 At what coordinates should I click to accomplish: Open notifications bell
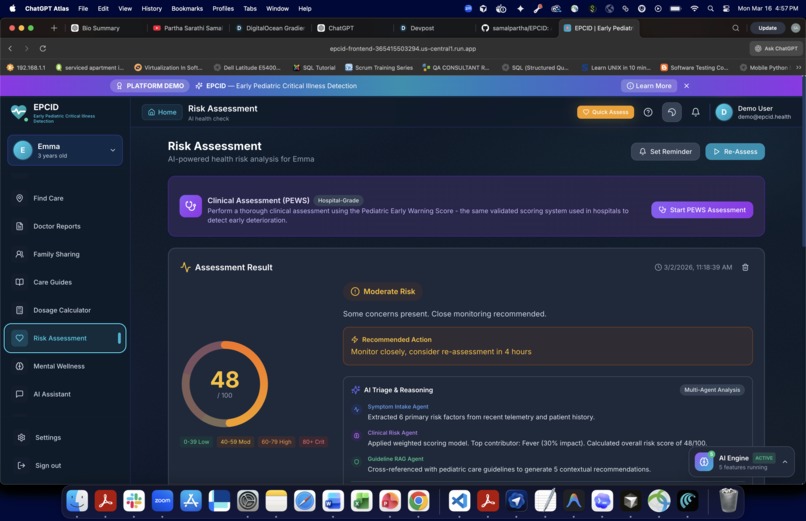[695, 112]
